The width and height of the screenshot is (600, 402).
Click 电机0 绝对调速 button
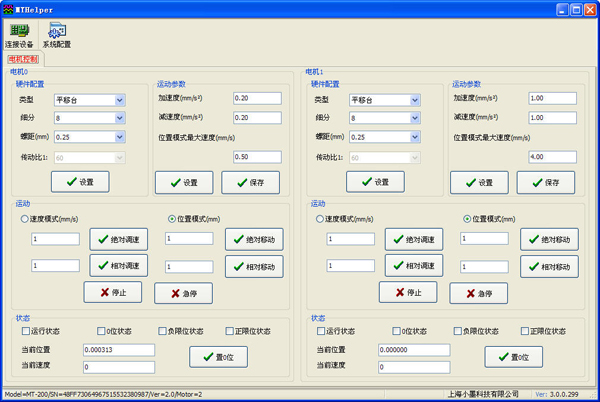pos(118,240)
